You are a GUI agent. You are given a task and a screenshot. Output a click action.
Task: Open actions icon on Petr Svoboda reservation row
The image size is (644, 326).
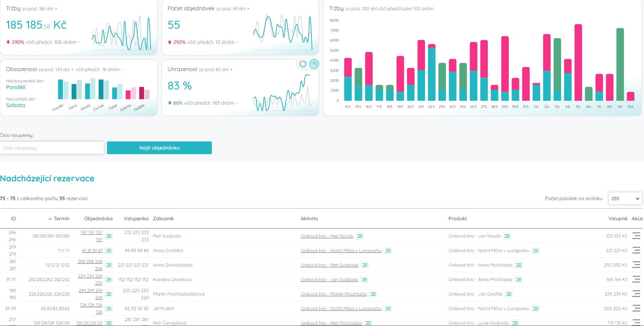coord(637,236)
